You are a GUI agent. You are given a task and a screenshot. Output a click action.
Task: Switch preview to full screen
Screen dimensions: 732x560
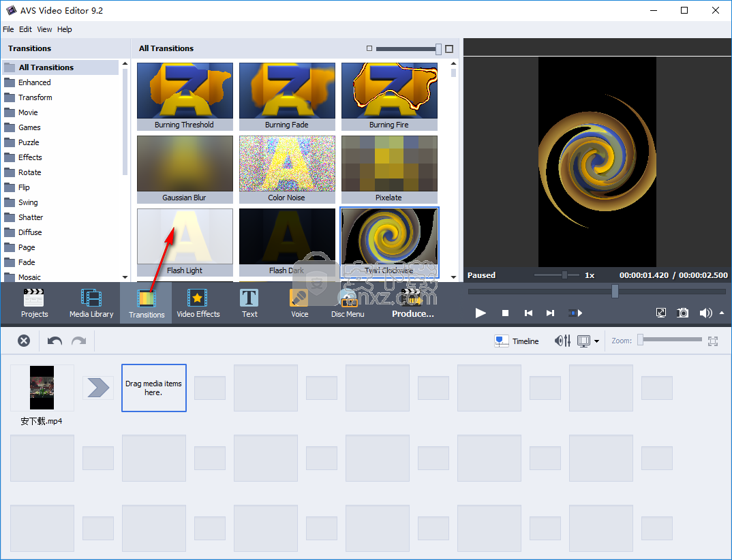click(661, 313)
